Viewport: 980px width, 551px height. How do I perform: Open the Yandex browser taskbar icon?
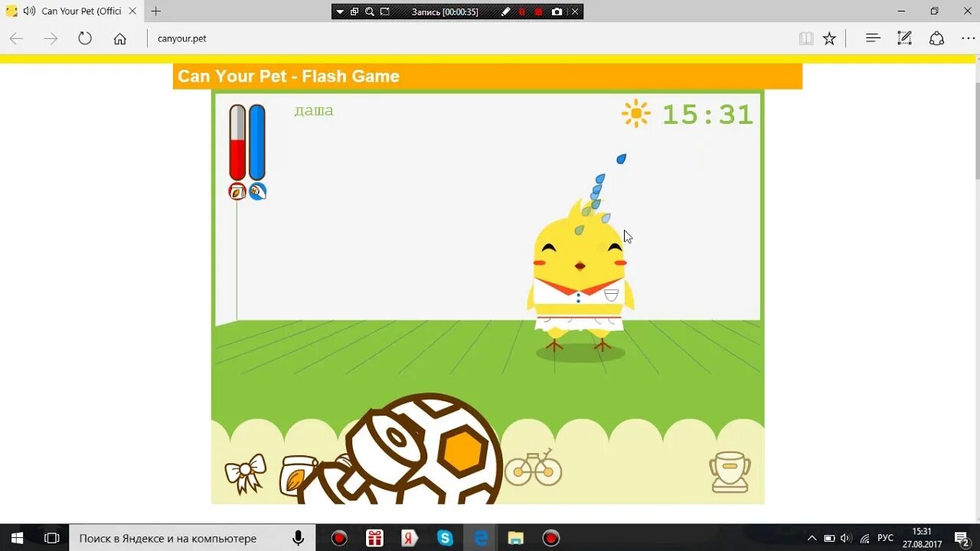pos(410,538)
